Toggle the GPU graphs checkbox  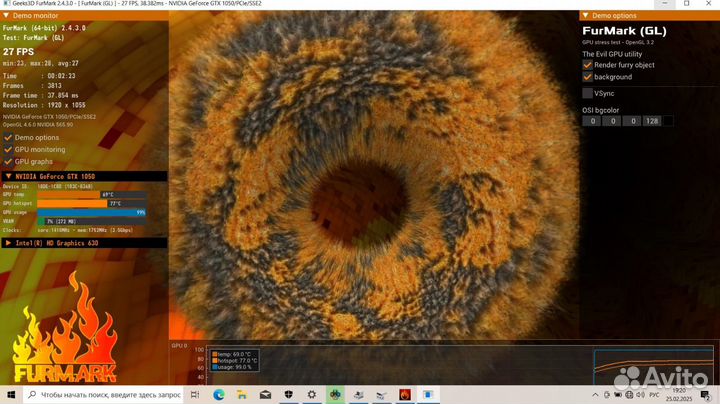(8, 161)
